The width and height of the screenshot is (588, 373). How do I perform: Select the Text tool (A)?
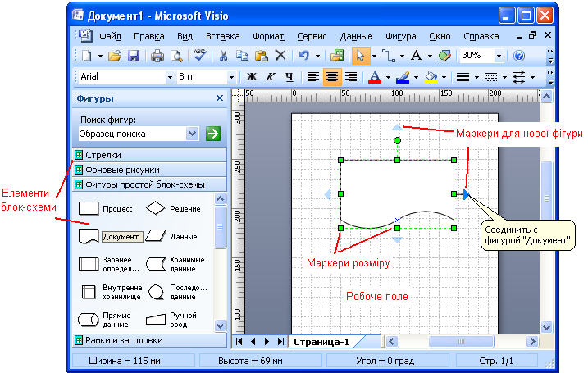[x=416, y=56]
